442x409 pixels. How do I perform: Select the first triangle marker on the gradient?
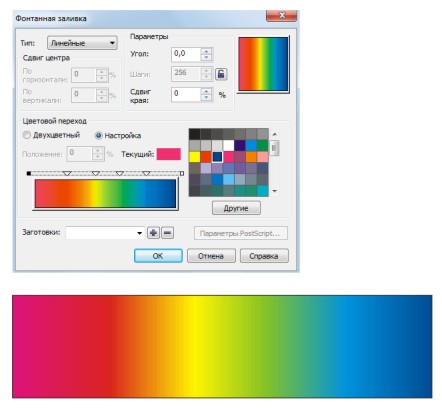(x=67, y=173)
